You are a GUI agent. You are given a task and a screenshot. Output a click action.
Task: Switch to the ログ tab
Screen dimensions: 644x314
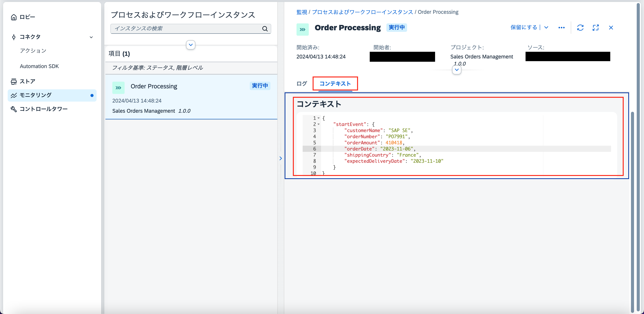(x=301, y=84)
